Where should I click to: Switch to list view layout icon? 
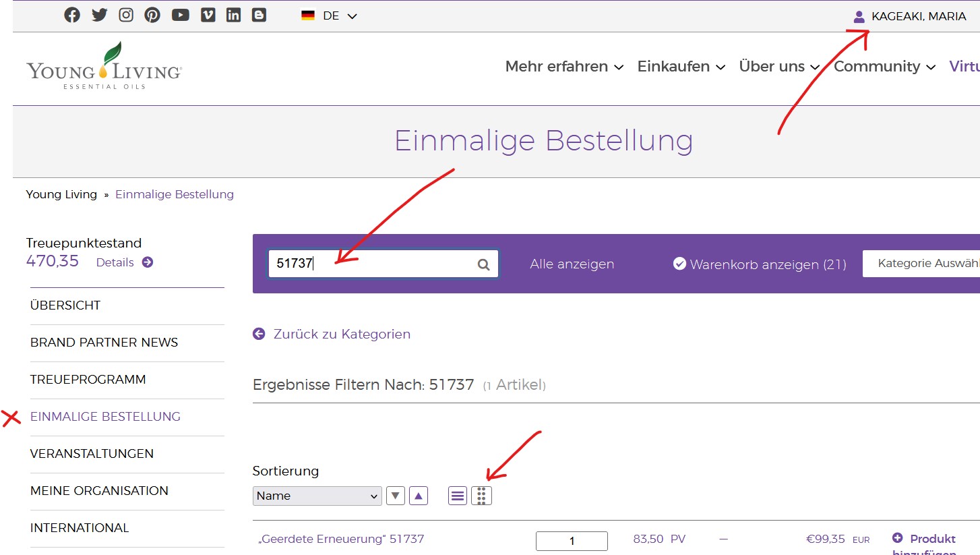[x=458, y=496]
